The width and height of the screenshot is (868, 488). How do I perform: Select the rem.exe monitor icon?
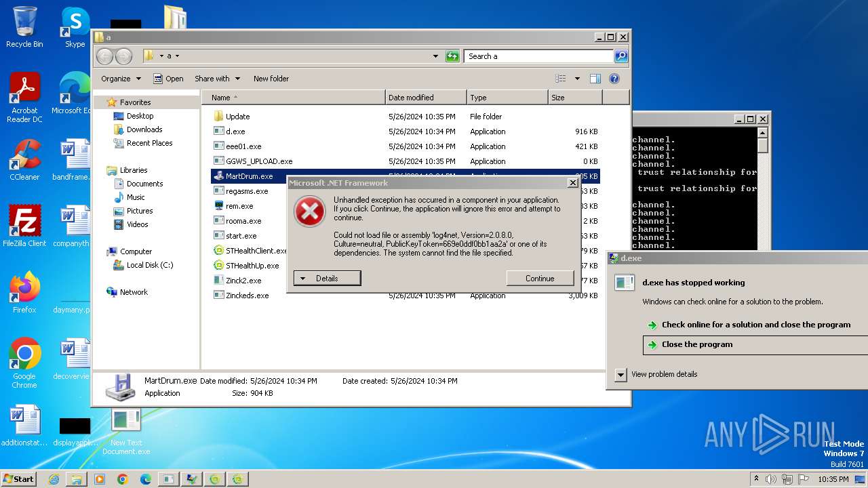[218, 206]
